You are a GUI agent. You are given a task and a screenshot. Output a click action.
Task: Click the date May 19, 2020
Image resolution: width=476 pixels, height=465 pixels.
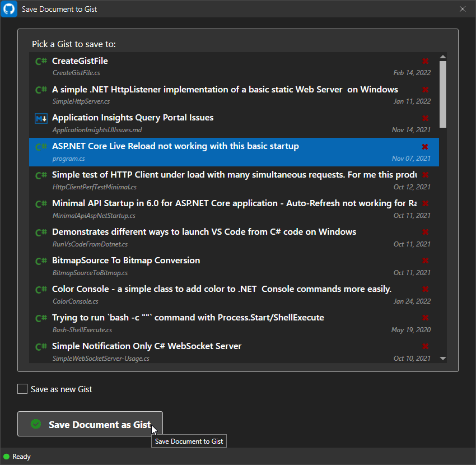tap(411, 330)
